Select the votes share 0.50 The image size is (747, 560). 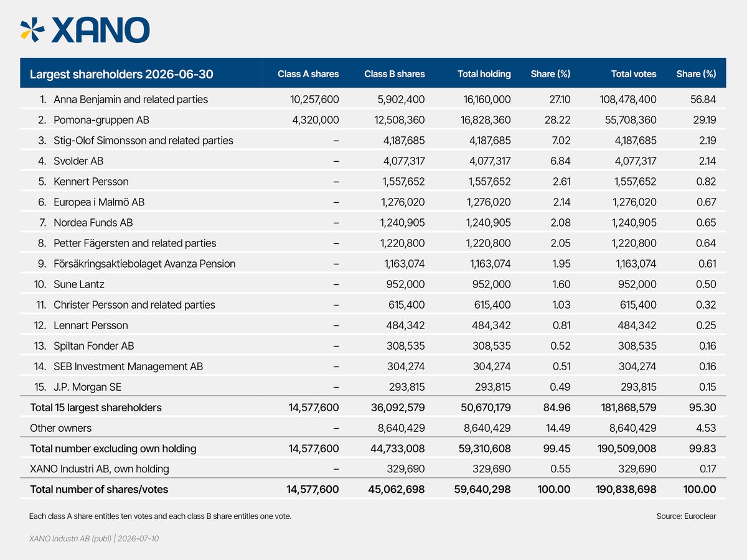(707, 284)
